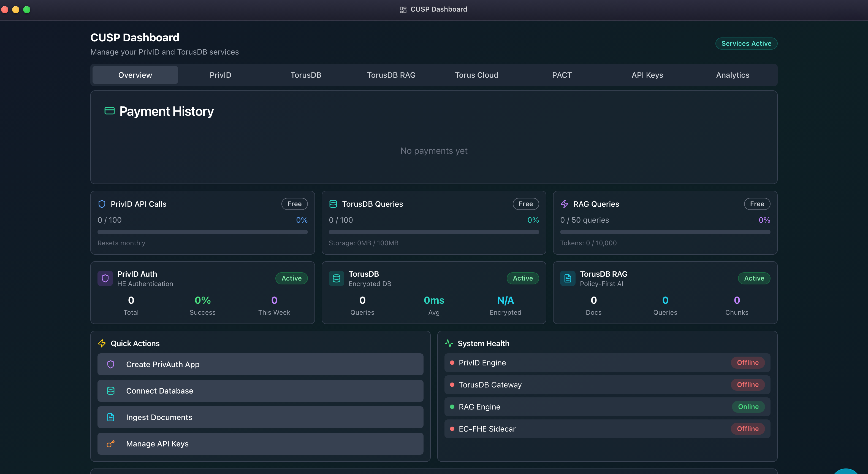Click the Chunks count in TorusDB RAG
The image size is (868, 474).
pos(737,300)
